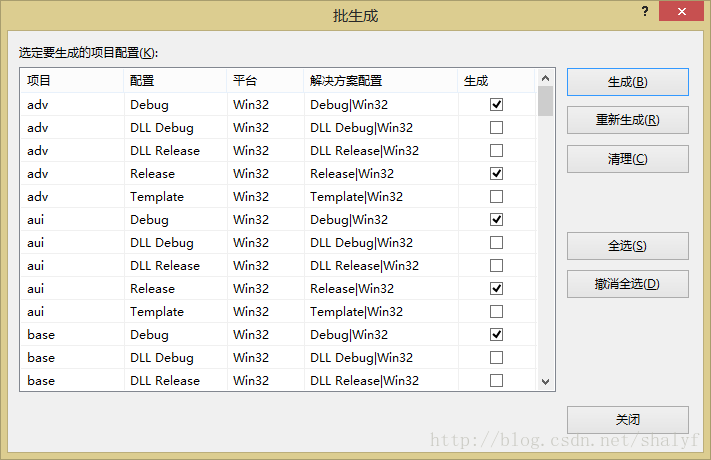Sort by the 配置 column header

pyautogui.click(x=175, y=81)
